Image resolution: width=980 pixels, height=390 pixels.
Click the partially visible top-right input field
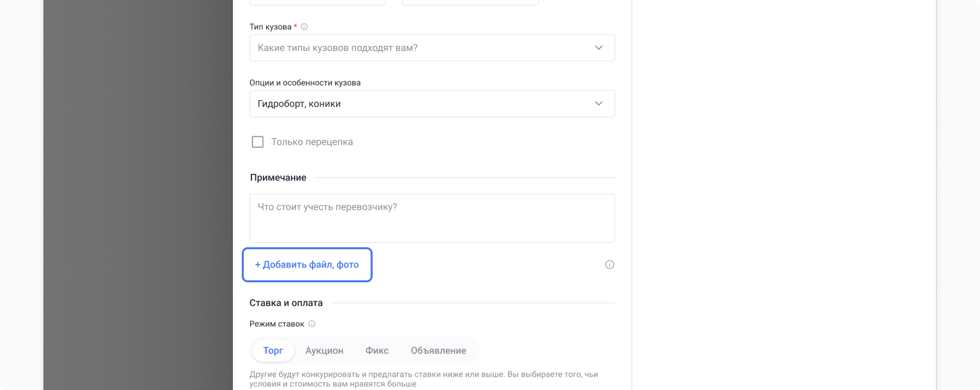[470, 3]
